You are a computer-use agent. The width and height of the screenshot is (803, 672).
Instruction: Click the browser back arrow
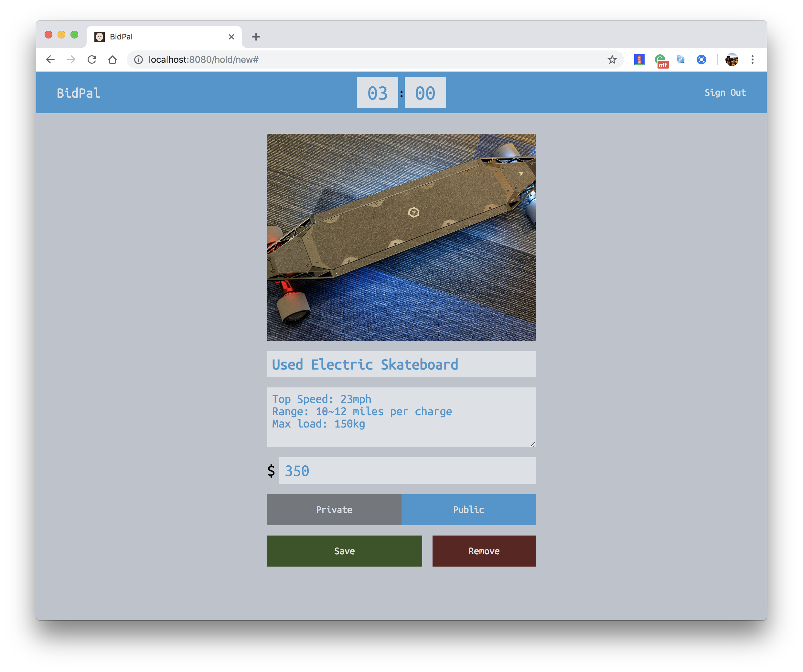click(x=50, y=59)
